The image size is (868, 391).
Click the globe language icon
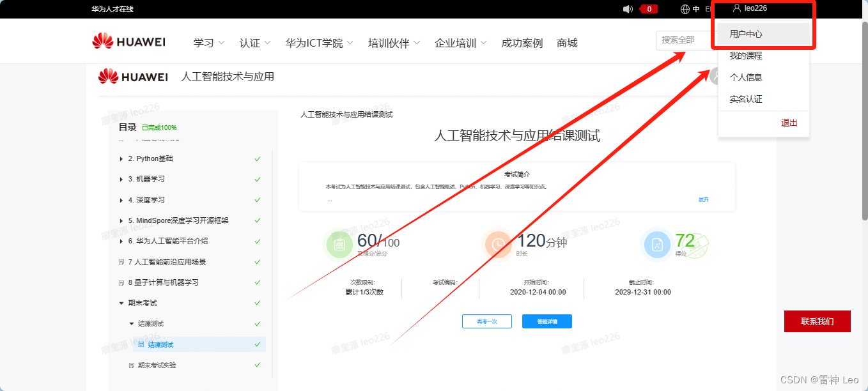click(685, 9)
